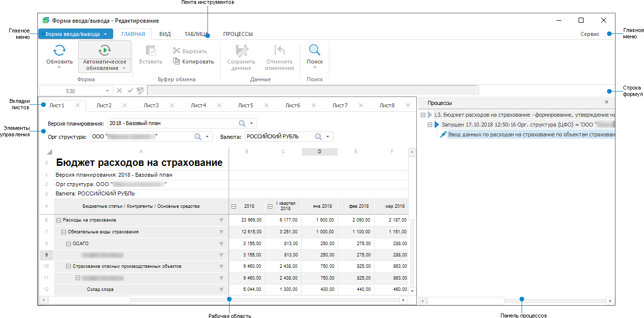Image resolution: width=644 pixels, height=318 pixels.
Task: Click the worksheet vertical scroll down arrow
Action: (x=412, y=290)
